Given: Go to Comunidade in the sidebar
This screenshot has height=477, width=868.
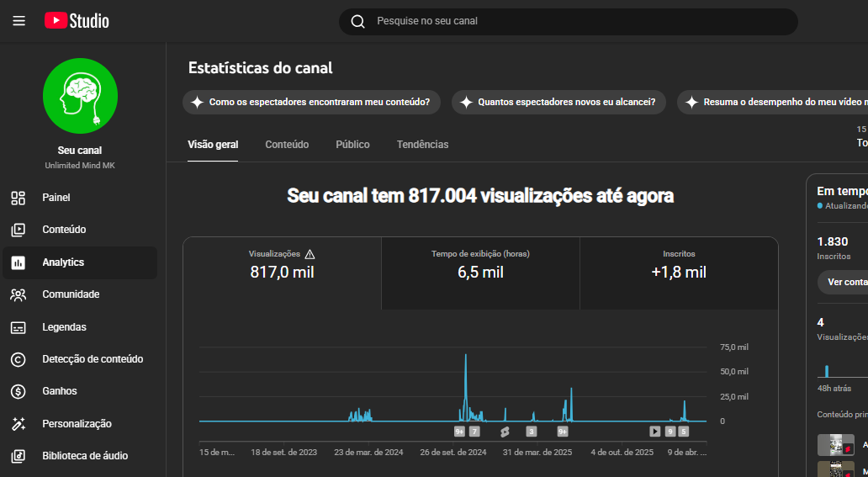Looking at the screenshot, I should [x=80, y=294].
